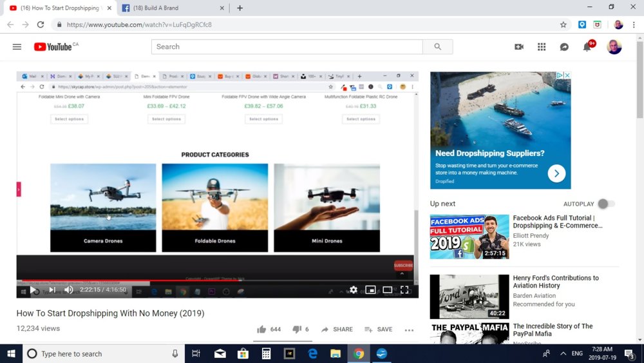Reload the current page
Viewport: 644px width, 363px height.
point(40,25)
